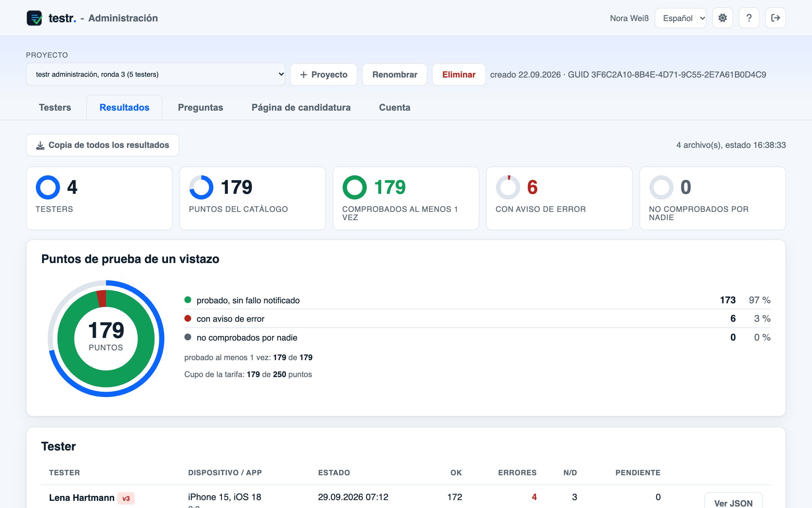
Task: Click the green ring for Comprobados al menos 1 vez
Action: (354, 187)
